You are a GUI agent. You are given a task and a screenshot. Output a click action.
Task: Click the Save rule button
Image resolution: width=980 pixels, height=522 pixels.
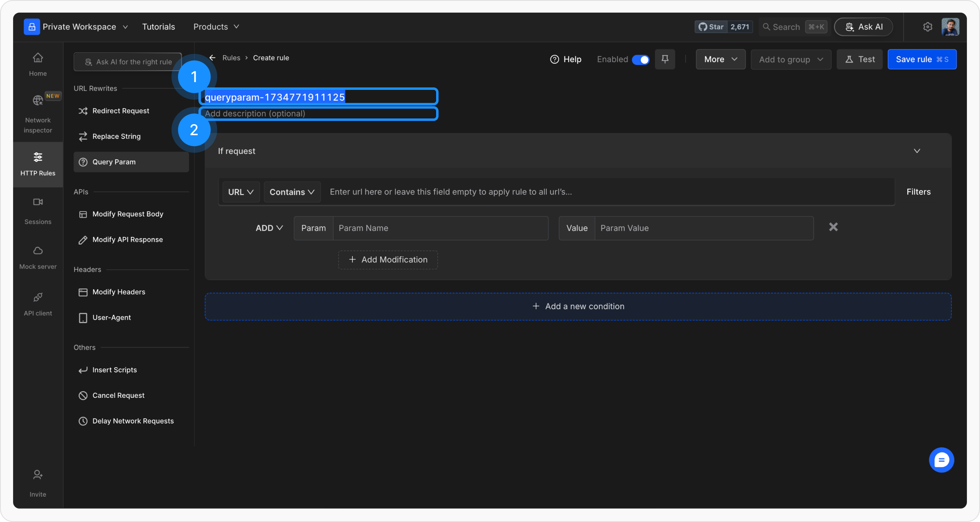[x=922, y=60]
